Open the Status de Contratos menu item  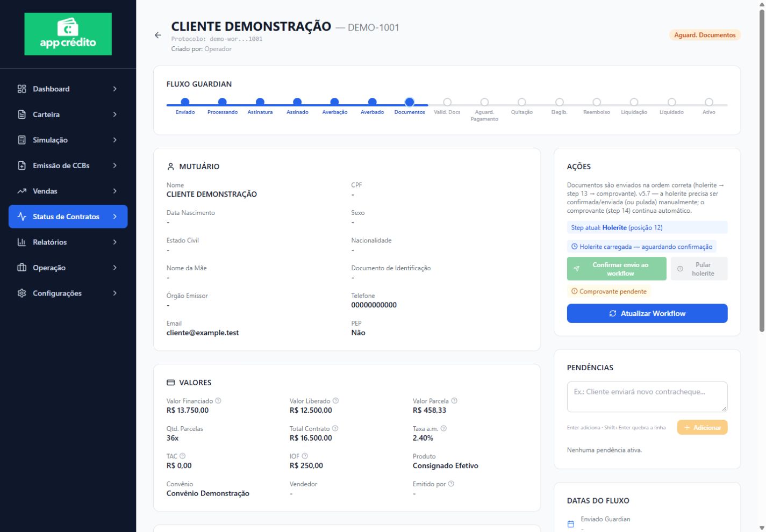tap(68, 217)
